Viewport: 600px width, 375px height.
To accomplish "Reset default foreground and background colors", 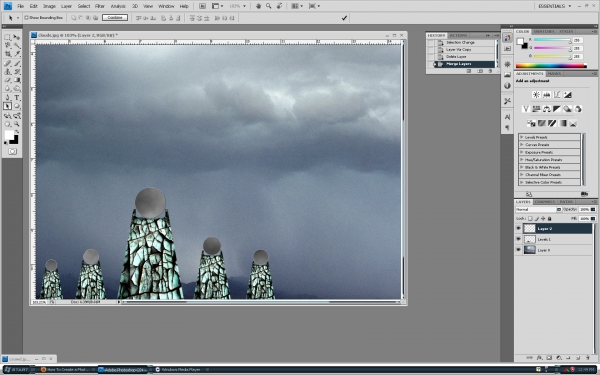I will click(5, 143).
